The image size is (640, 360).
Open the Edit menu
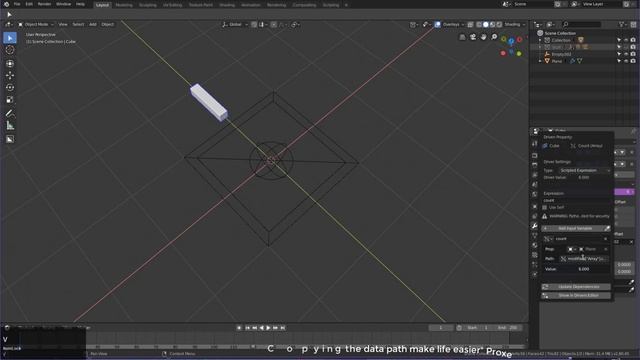point(29,4)
